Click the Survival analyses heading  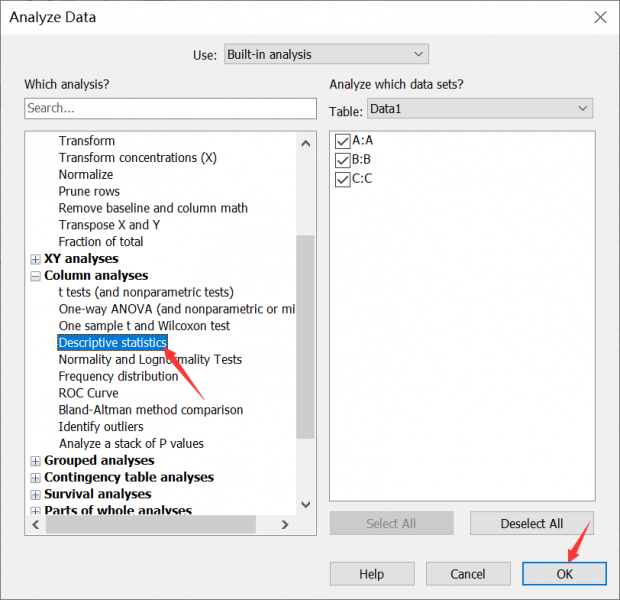[x=98, y=494]
